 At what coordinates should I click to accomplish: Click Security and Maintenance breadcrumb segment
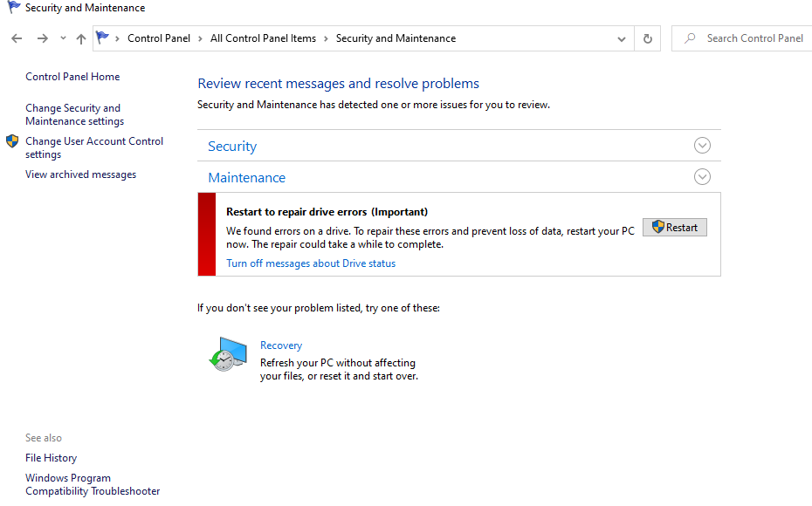click(396, 38)
